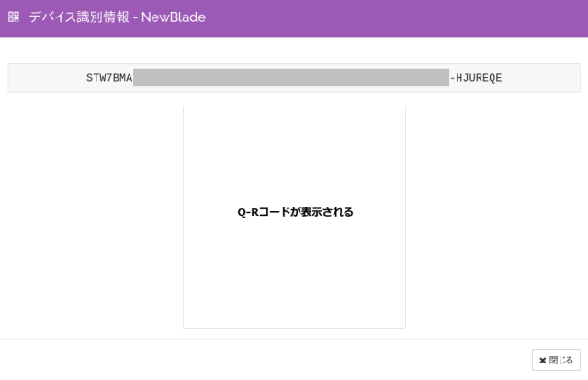
Task: Click the -HJUREQE end of the device ID
Action: tap(476, 78)
